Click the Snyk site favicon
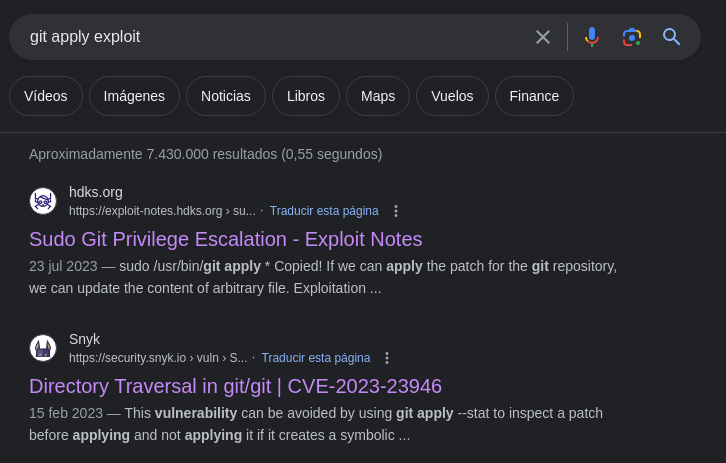The height and width of the screenshot is (463, 726). coord(43,348)
